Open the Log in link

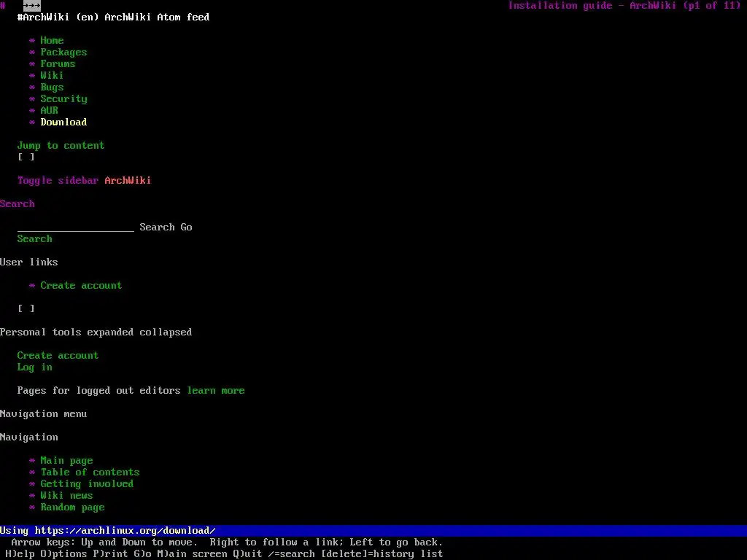click(x=35, y=367)
